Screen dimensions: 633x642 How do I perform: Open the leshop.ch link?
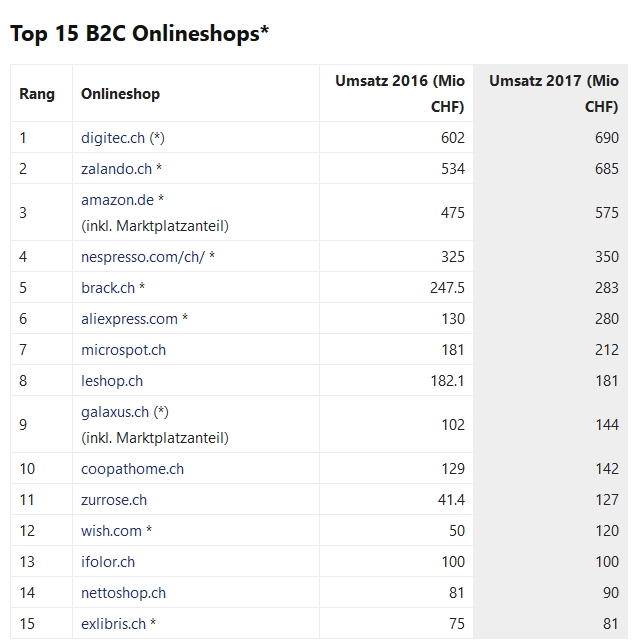112,381
